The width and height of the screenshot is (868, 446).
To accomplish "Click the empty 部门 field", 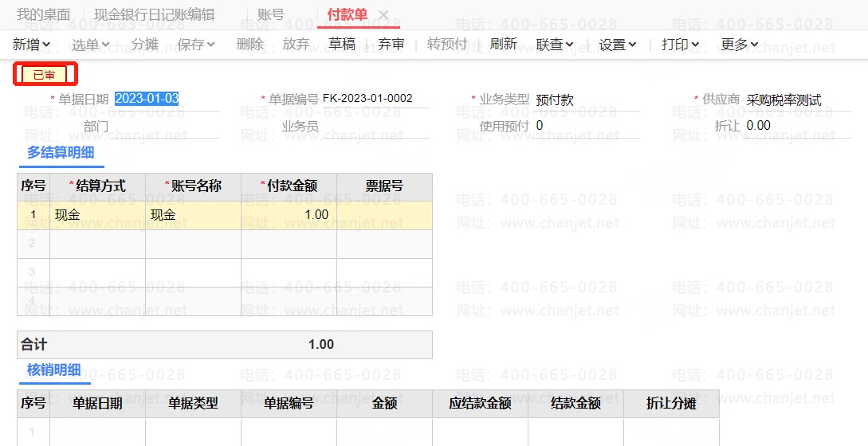I will [167, 126].
